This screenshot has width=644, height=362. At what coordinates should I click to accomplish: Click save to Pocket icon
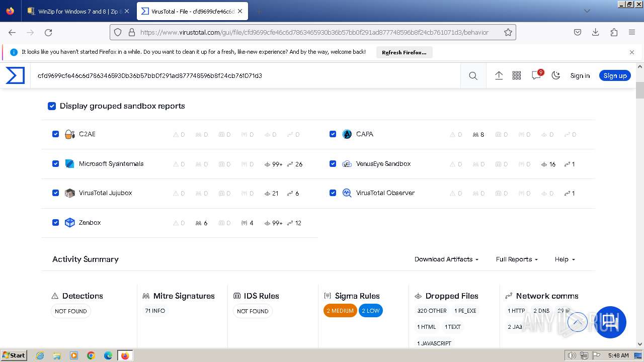tap(578, 32)
